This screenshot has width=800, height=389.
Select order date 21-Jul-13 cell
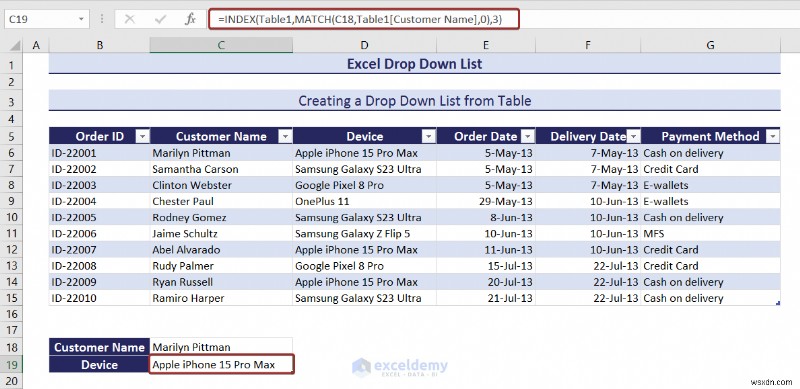pos(486,298)
